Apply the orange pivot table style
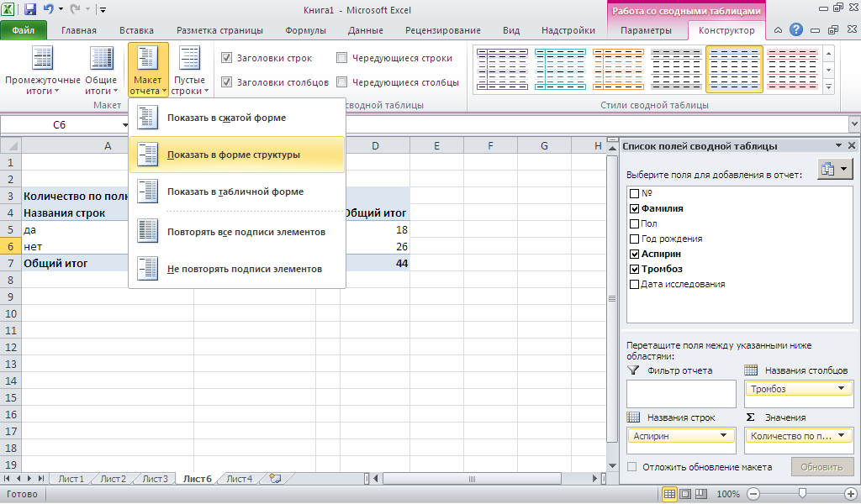The image size is (861, 504). pos(618,69)
